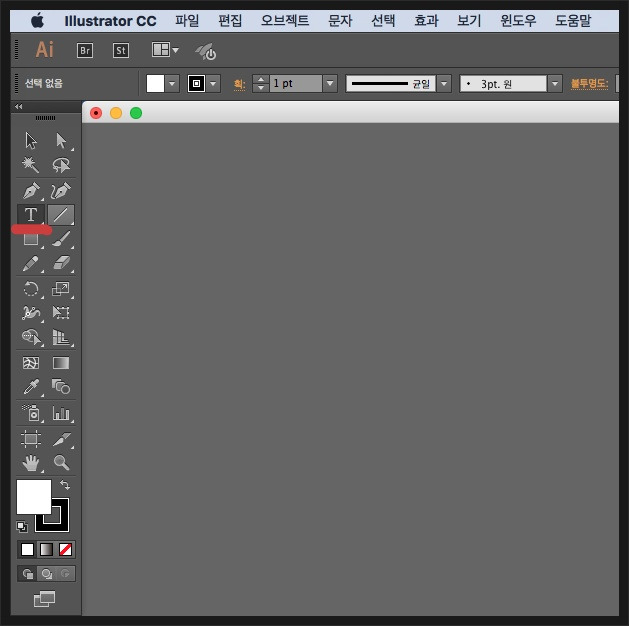Select the Scale tool
This screenshot has height=626, width=629.
pos(61,289)
